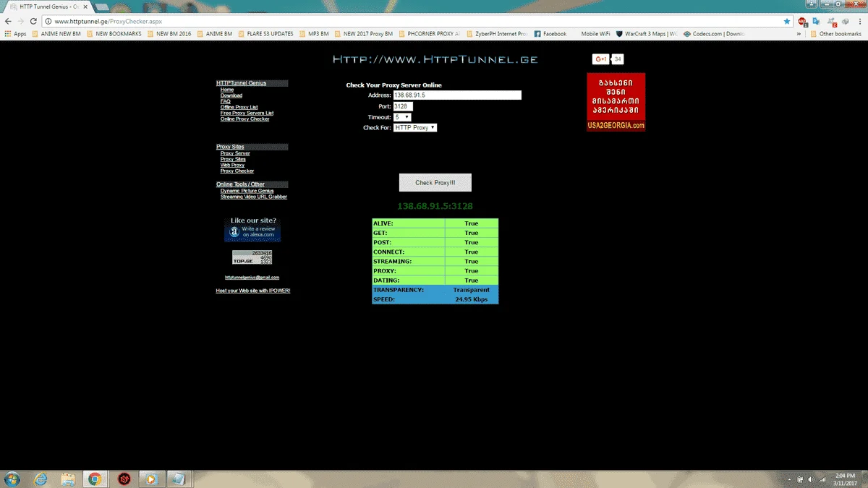Viewport: 868px width, 488px height.
Task: Expand hidden bookmarks with the chevron
Action: click(x=799, y=34)
